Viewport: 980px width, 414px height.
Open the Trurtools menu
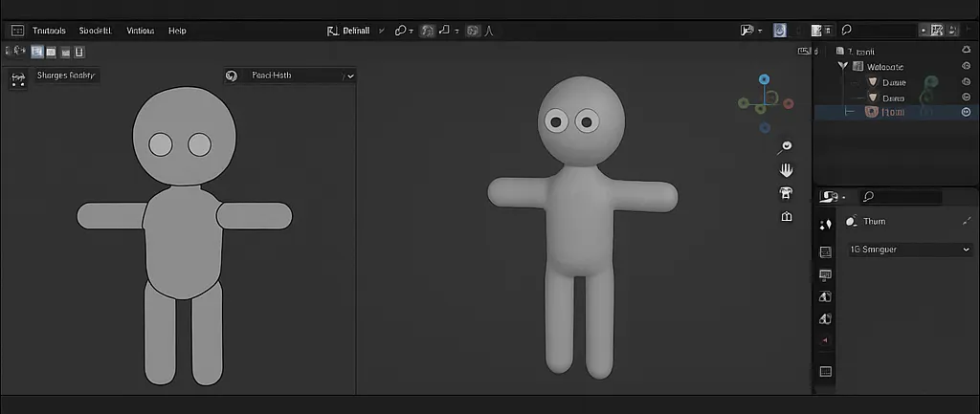49,31
